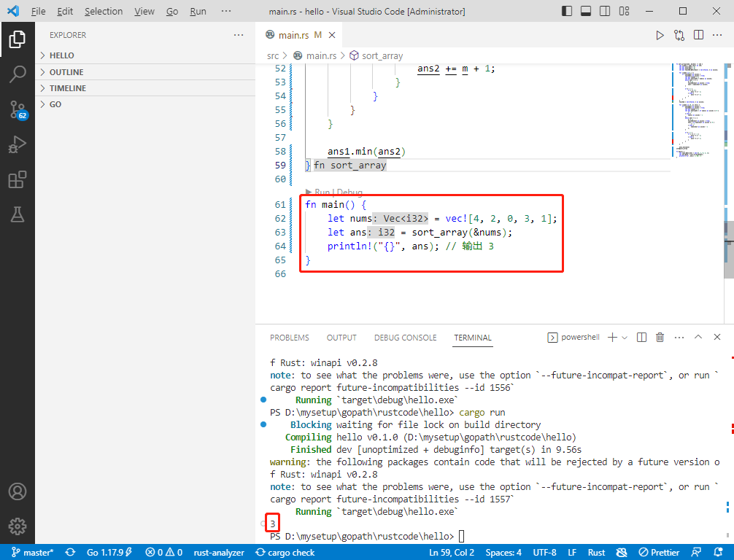Maximize the panel with the up chevron
734x560 pixels.
coord(698,337)
